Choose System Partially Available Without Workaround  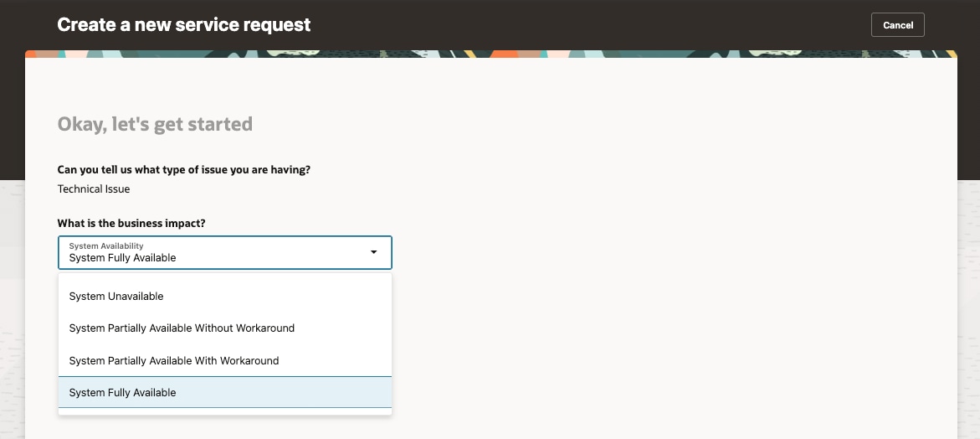[182, 328]
